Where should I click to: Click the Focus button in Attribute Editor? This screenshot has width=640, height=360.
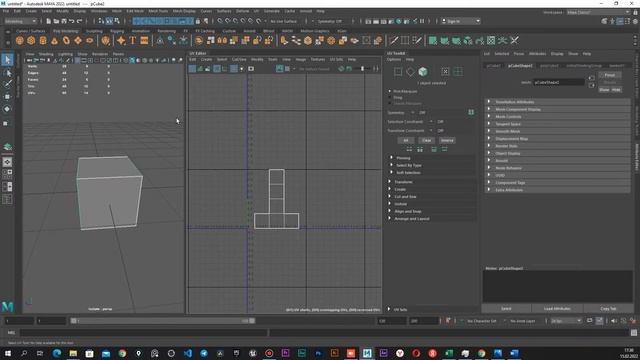[x=610, y=75]
